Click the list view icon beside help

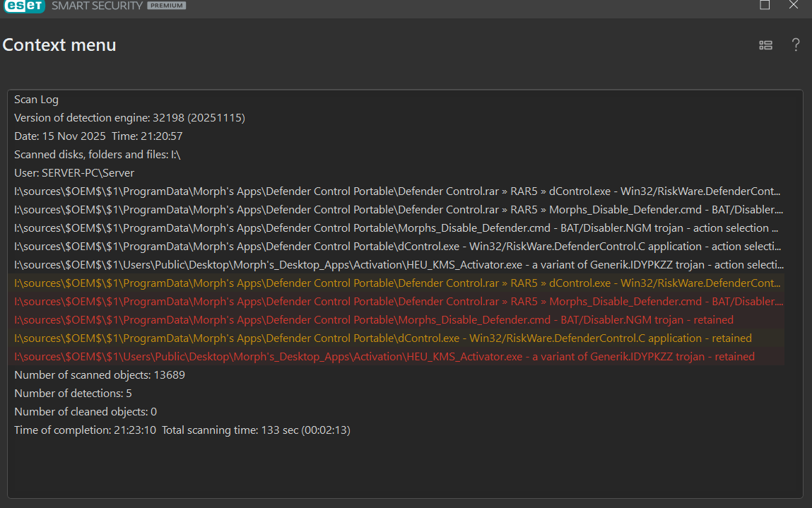(765, 45)
